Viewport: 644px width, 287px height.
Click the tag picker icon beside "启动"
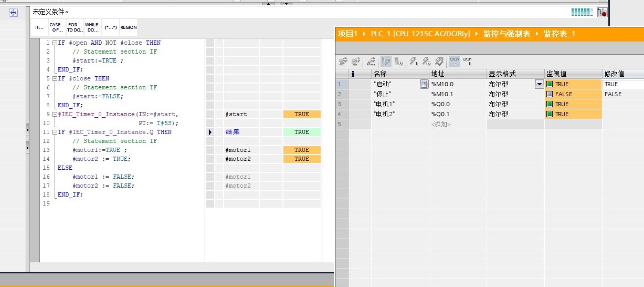point(424,84)
